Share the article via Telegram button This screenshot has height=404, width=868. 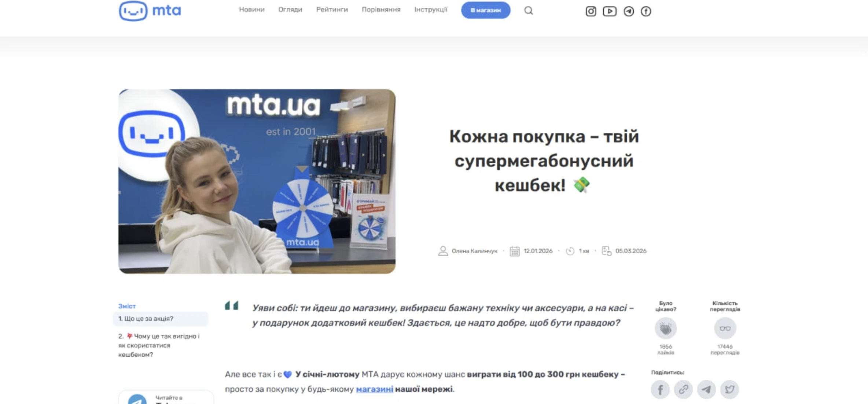click(x=706, y=389)
